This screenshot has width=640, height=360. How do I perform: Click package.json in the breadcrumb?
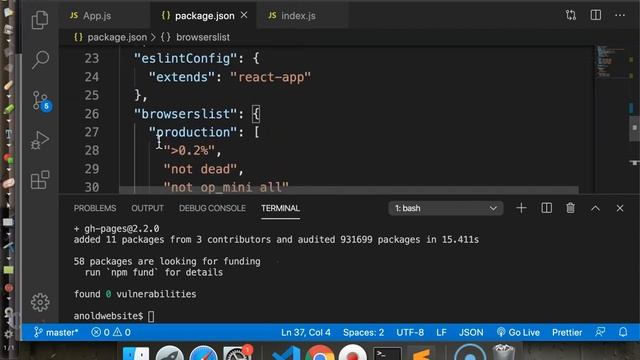[117, 37]
